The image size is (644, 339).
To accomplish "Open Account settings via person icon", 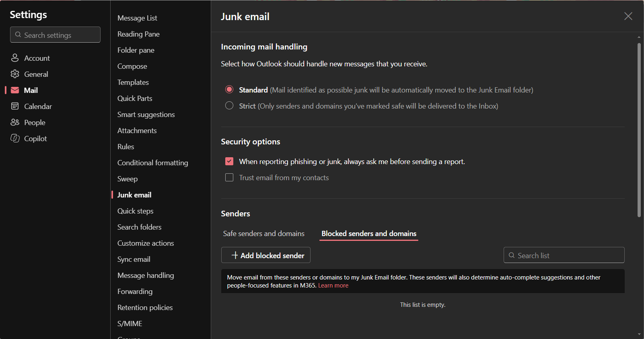I will (x=15, y=58).
